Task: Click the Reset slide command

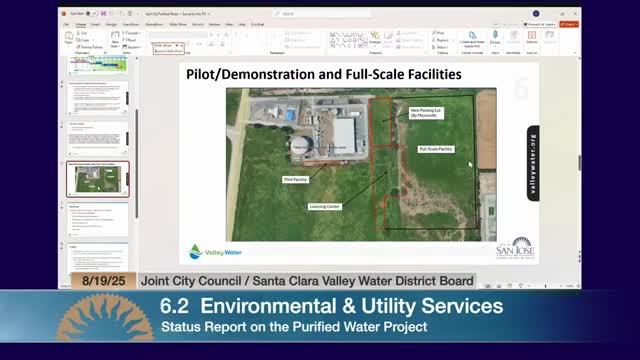Action: pos(129,40)
